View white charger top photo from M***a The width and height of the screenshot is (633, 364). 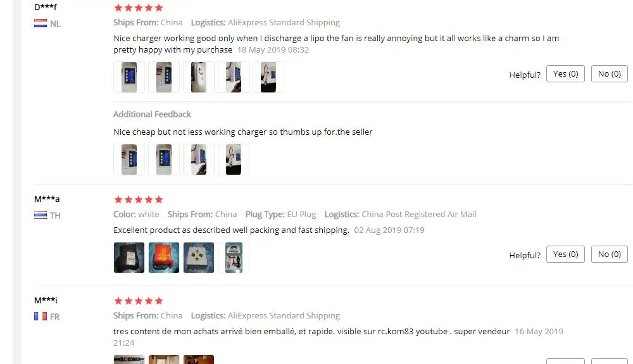199,258
